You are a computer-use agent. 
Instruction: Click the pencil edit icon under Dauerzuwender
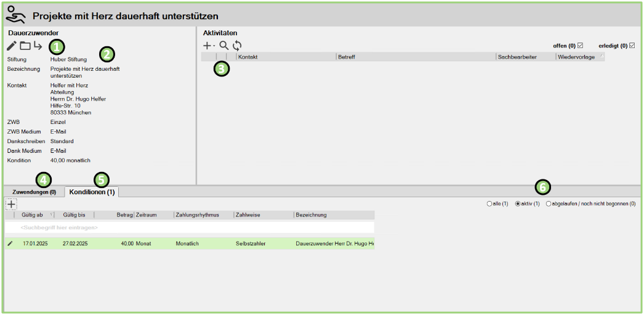click(12, 46)
